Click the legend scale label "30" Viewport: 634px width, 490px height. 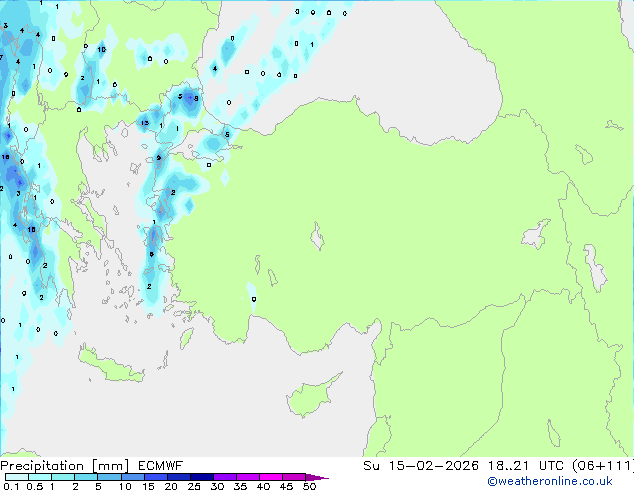(x=217, y=486)
